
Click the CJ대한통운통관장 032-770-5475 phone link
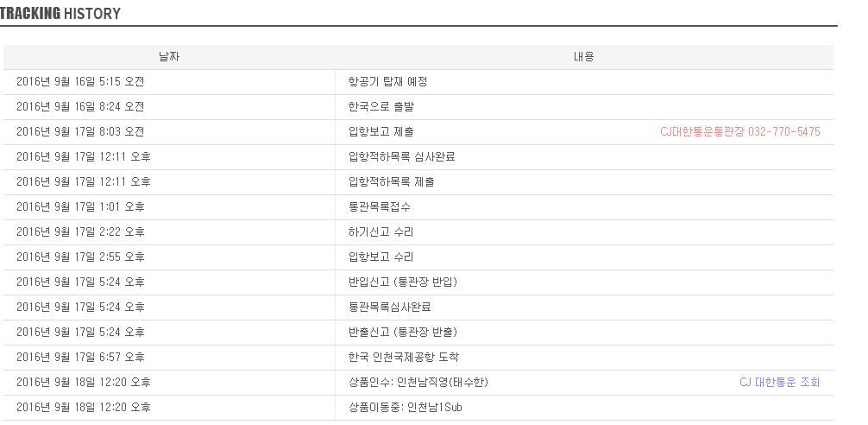pyautogui.click(x=739, y=132)
